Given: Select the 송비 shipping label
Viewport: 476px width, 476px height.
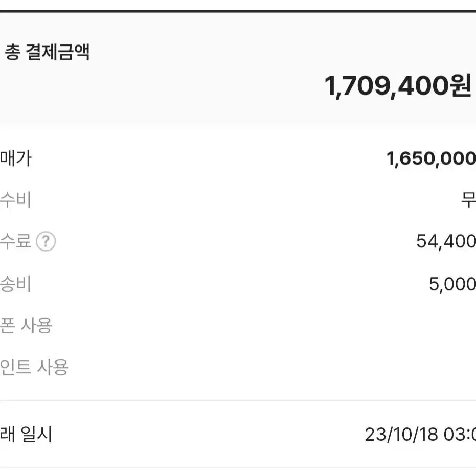Looking at the screenshot, I should [x=15, y=284].
